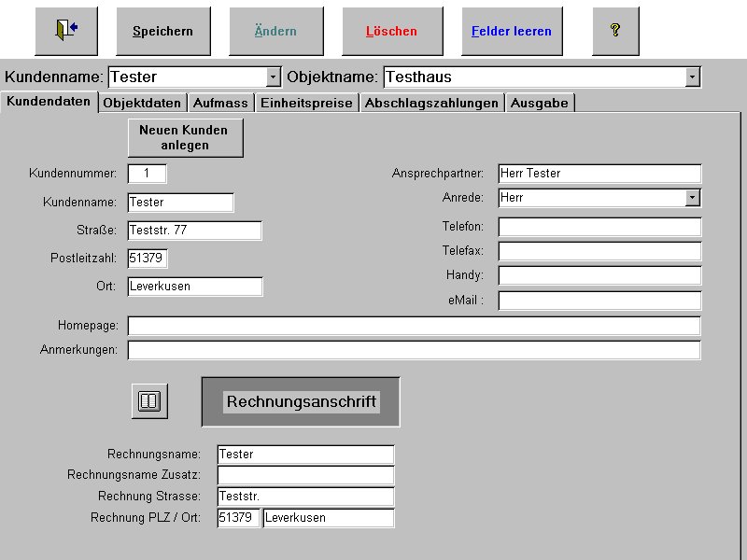This screenshot has height=560, width=747.
Task: Click the exit door icon button
Action: [66, 31]
